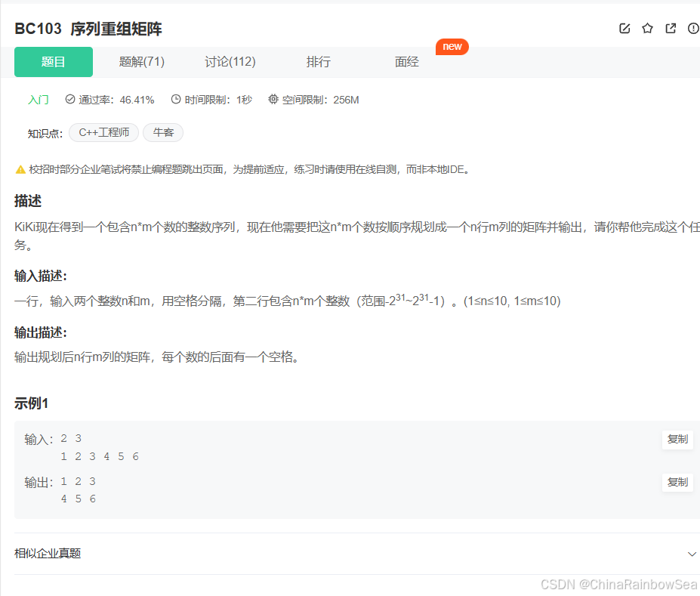Switch to the 题解(71) tab
Image resolution: width=700 pixels, height=596 pixels.
[141, 62]
